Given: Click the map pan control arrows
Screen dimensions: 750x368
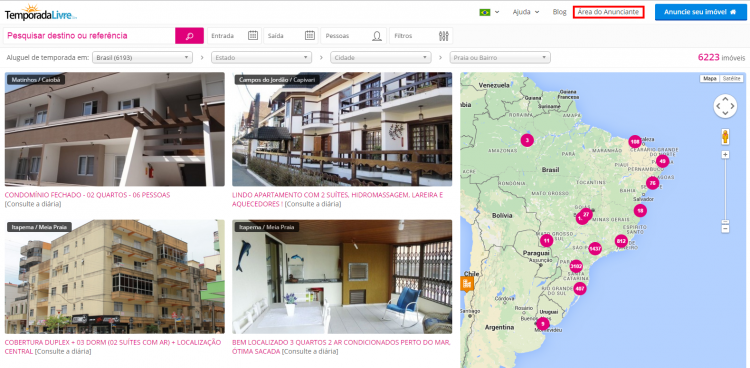Looking at the screenshot, I should tap(725, 106).
